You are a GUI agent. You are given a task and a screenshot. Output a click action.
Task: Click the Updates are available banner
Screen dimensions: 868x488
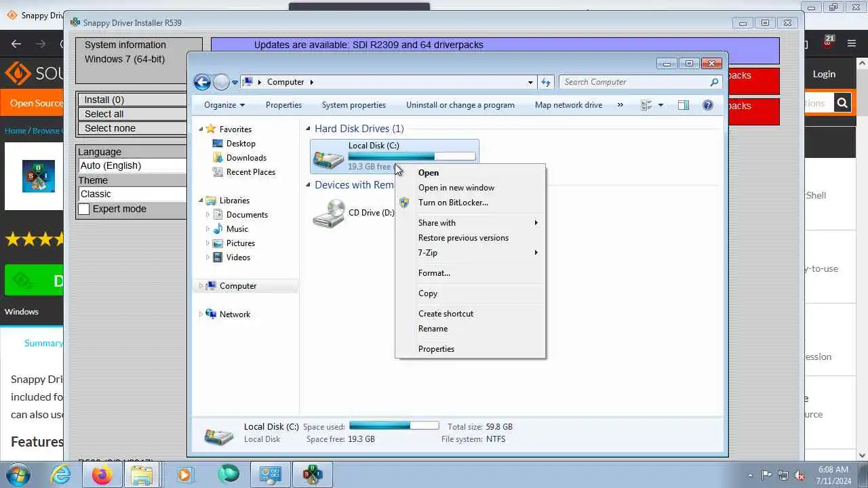click(x=495, y=45)
